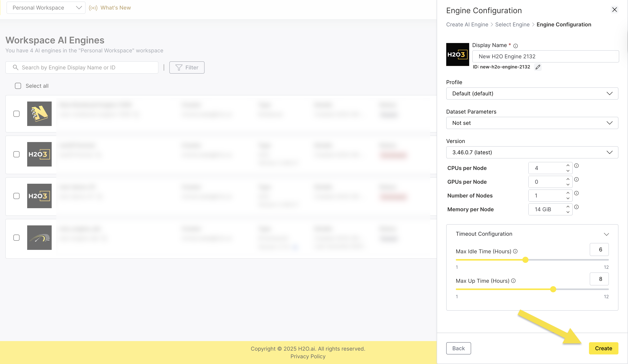Image resolution: width=628 pixels, height=364 pixels.
Task: Open the Profile dropdown
Action: tap(532, 93)
